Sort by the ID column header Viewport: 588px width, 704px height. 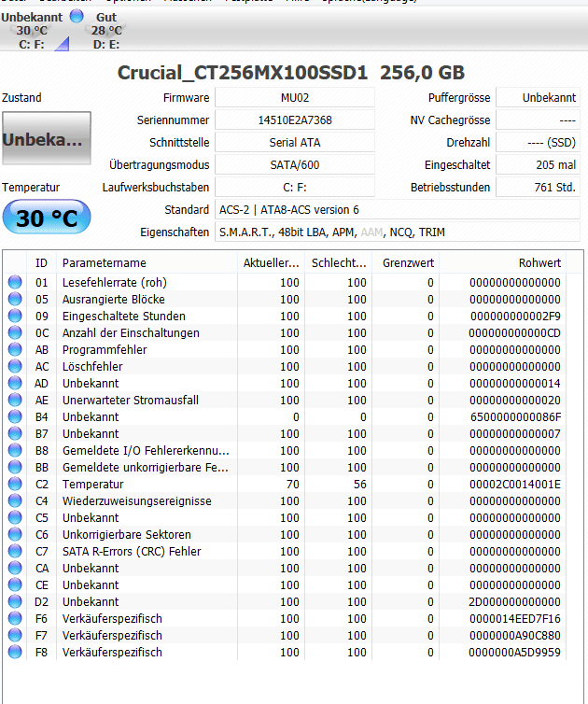(x=41, y=262)
